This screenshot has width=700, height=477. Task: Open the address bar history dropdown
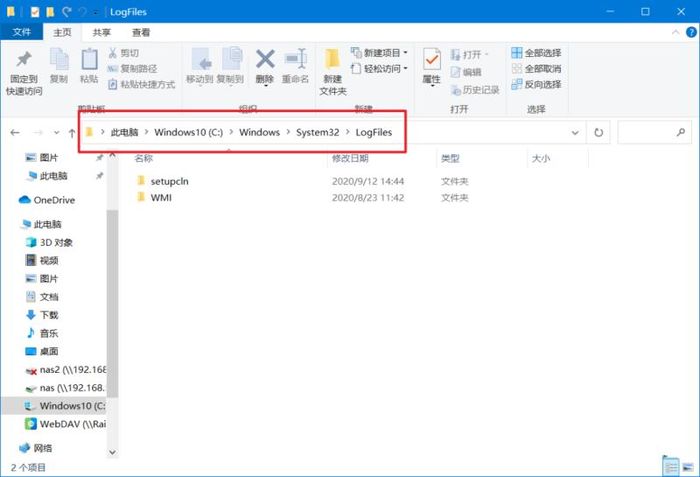[575, 133]
